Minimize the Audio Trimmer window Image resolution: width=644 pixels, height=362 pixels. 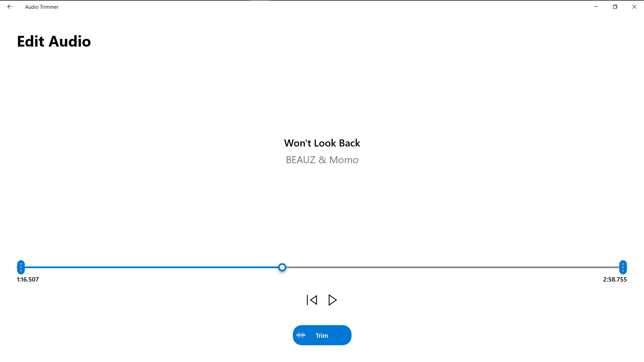[596, 7]
